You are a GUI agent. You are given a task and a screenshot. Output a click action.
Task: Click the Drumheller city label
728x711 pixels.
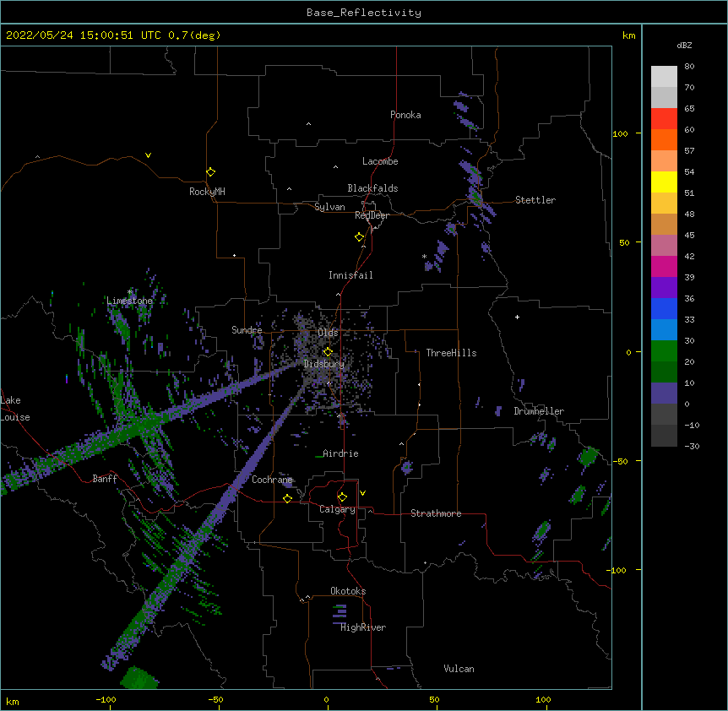539,411
